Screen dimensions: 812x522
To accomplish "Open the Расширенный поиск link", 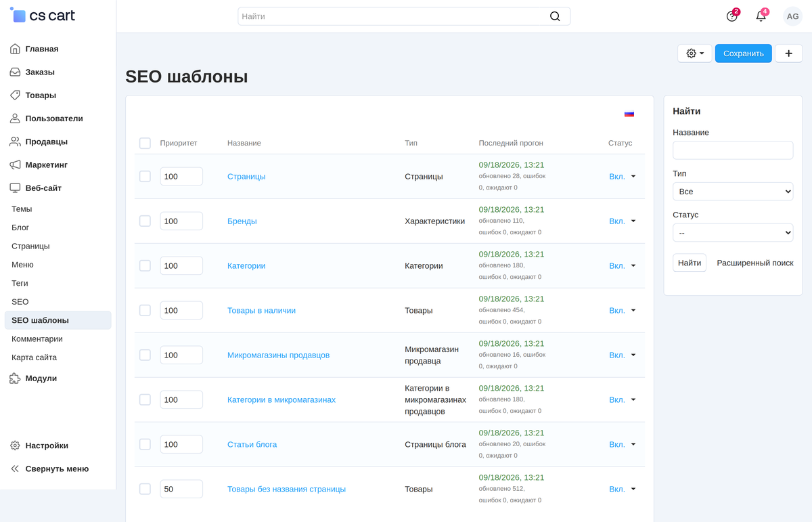I will point(755,263).
